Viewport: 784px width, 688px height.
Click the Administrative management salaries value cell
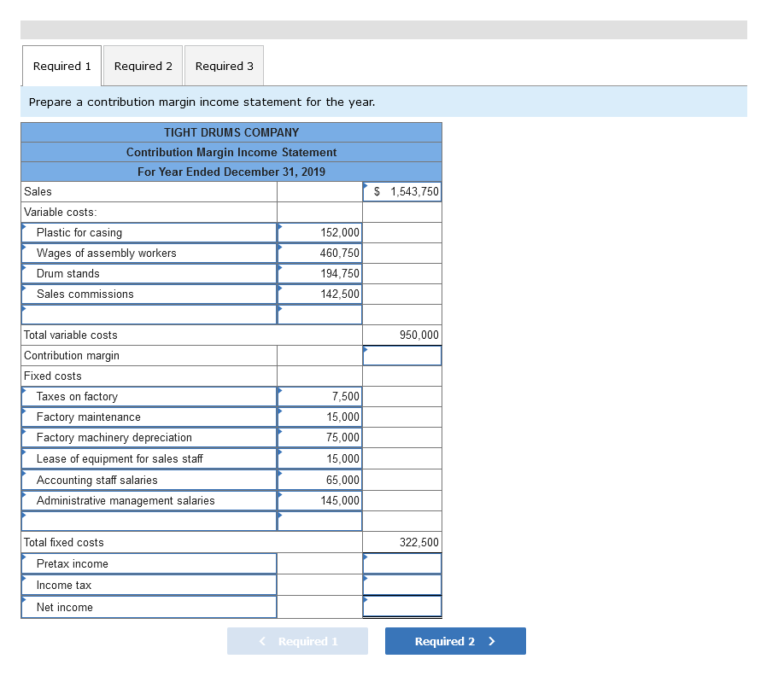[319, 501]
